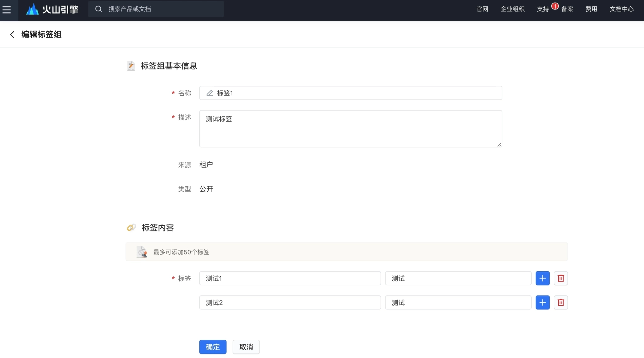
Task: Add a tag after the 测试1 row
Action: (542, 278)
